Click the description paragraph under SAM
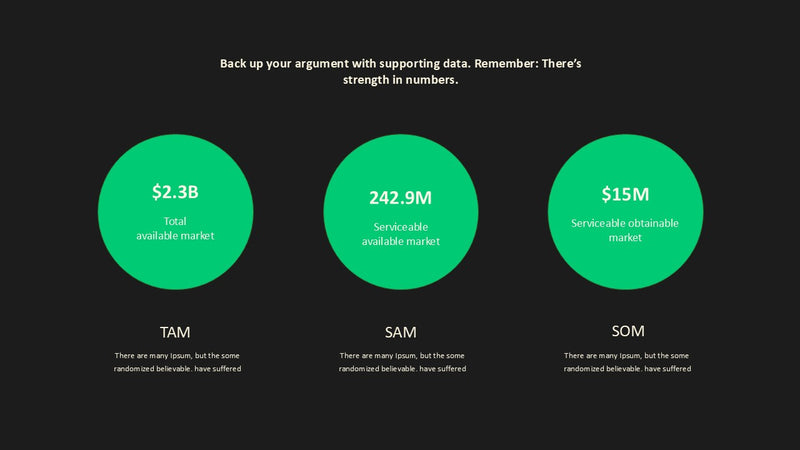The width and height of the screenshot is (800, 450). (402, 362)
